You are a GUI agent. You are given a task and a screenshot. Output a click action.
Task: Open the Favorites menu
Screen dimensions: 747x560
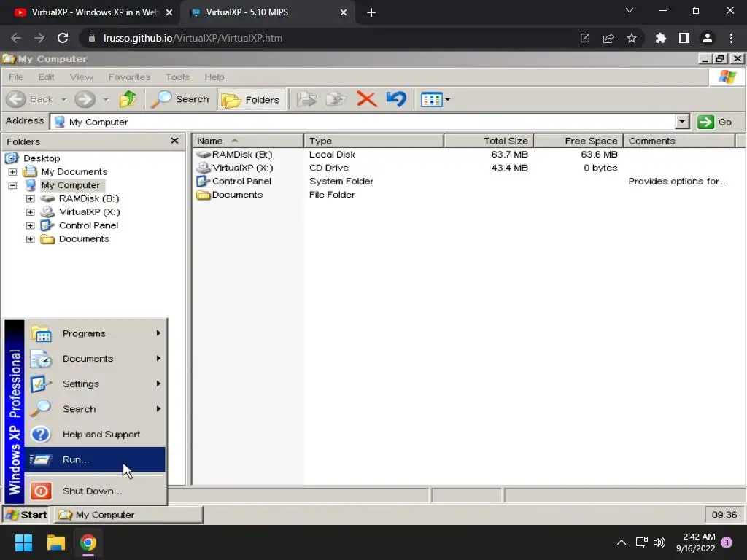(129, 77)
